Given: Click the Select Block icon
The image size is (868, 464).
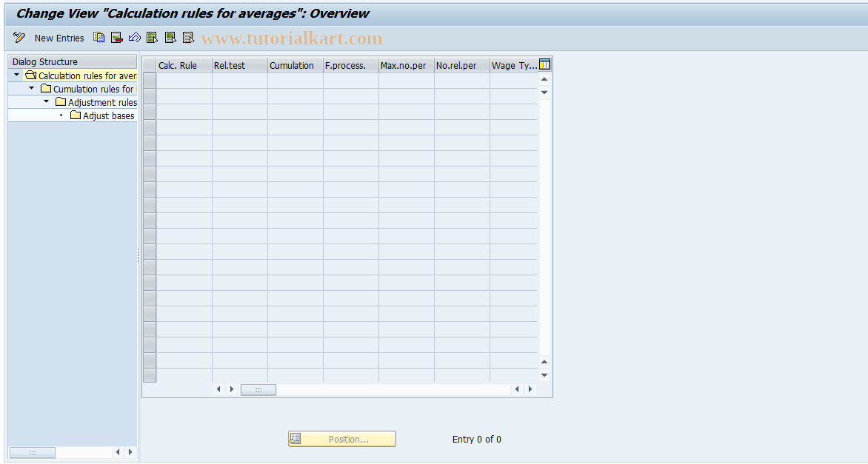Looking at the screenshot, I should (x=170, y=38).
